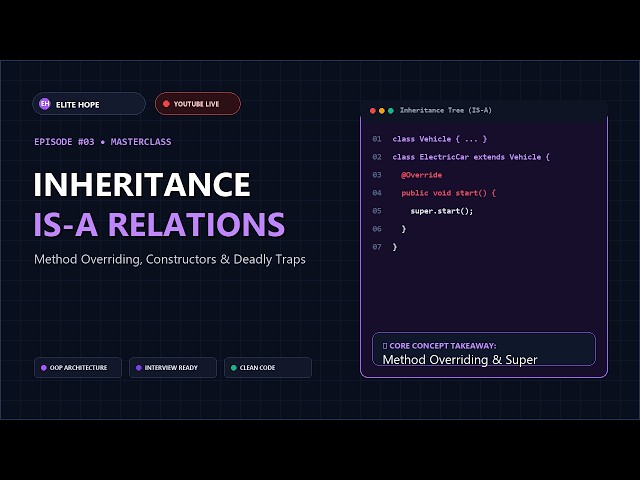
Task: Click public void start() code line
Action: (x=448, y=193)
